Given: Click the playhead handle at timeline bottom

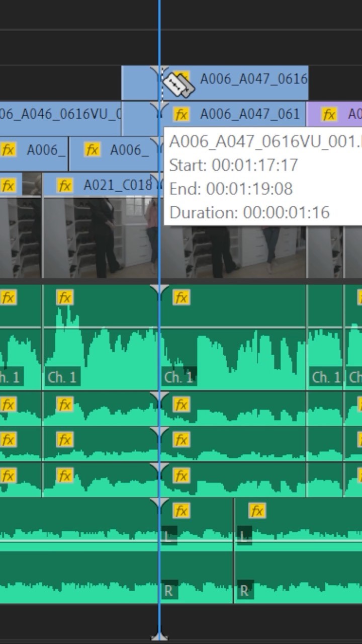Looking at the screenshot, I should 159,637.
